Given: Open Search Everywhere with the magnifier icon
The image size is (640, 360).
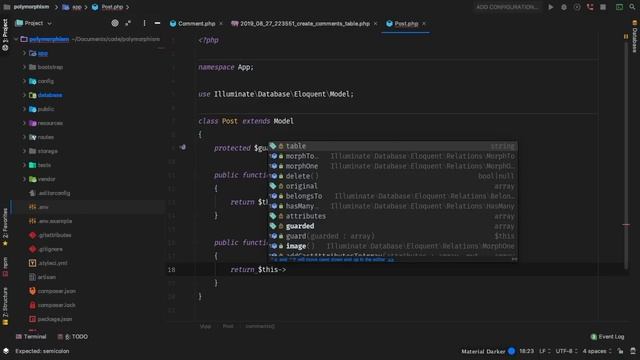Looking at the screenshot, I should coord(632,7).
